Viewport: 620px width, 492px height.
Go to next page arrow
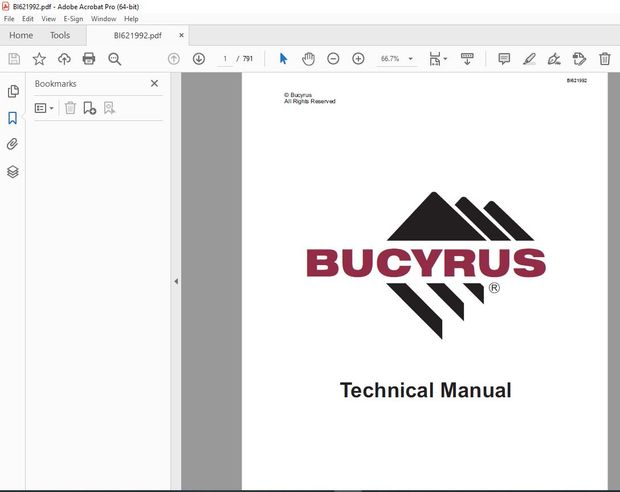click(x=198, y=59)
